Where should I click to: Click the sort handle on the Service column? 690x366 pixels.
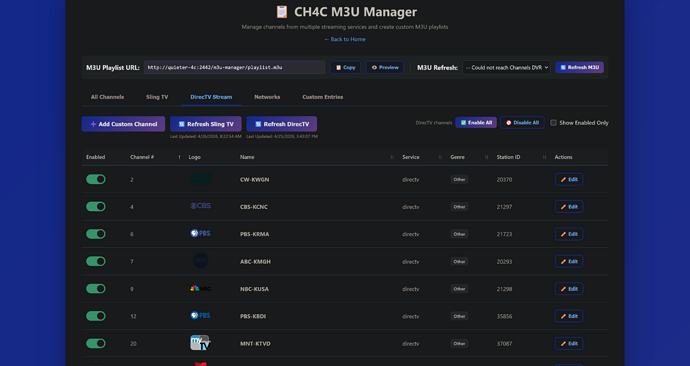pos(440,157)
